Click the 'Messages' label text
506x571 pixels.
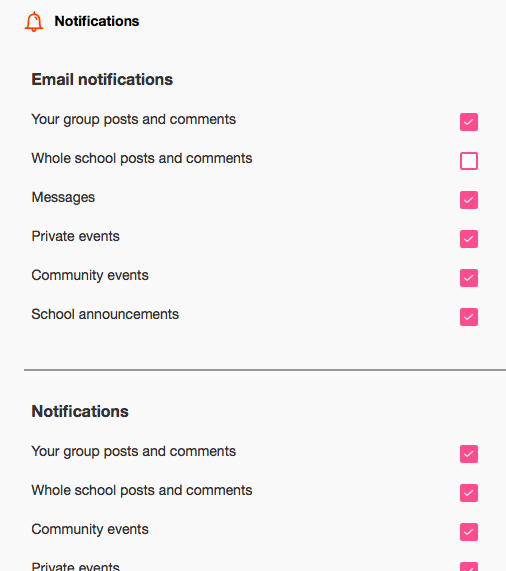[x=63, y=197]
